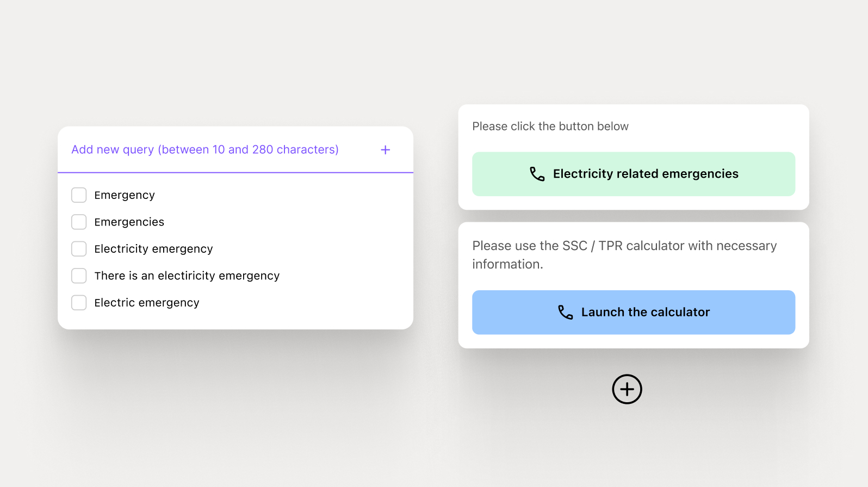Click the "There is an electiricity emergency" label
This screenshot has height=487, width=868.
187,276
